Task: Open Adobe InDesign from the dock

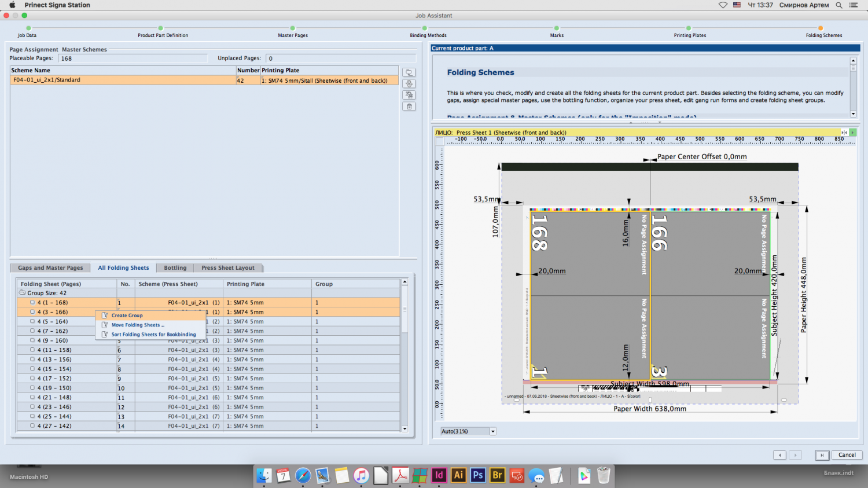Action: coord(439,475)
